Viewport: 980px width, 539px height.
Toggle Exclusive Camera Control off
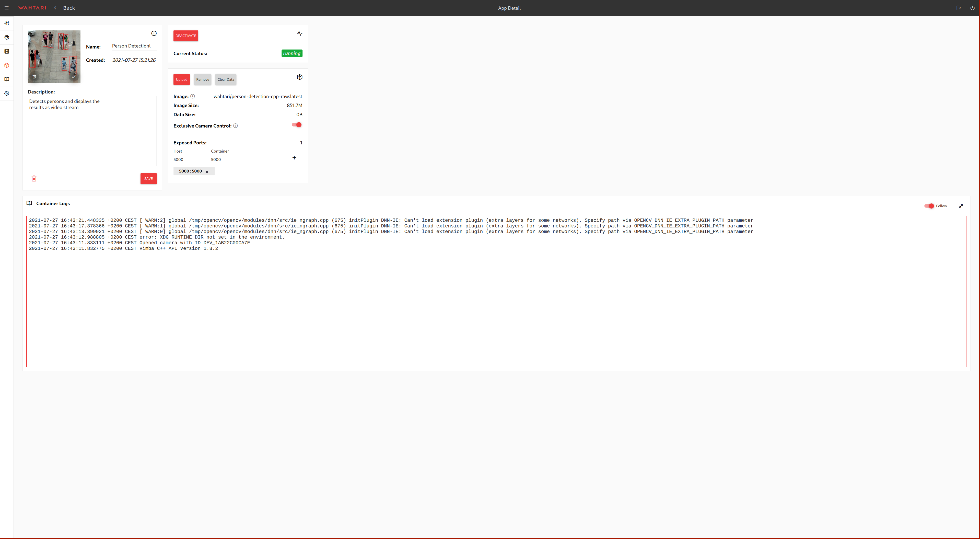[x=297, y=125]
